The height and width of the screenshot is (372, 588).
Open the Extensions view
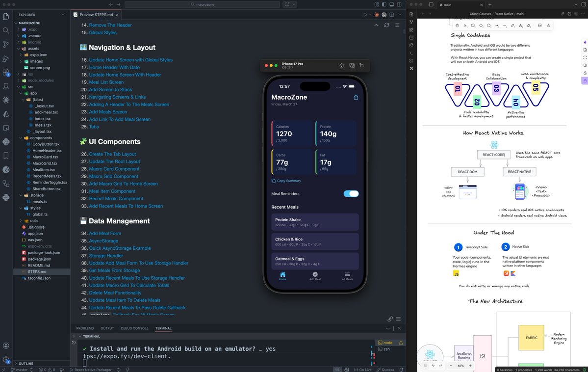coord(5,72)
